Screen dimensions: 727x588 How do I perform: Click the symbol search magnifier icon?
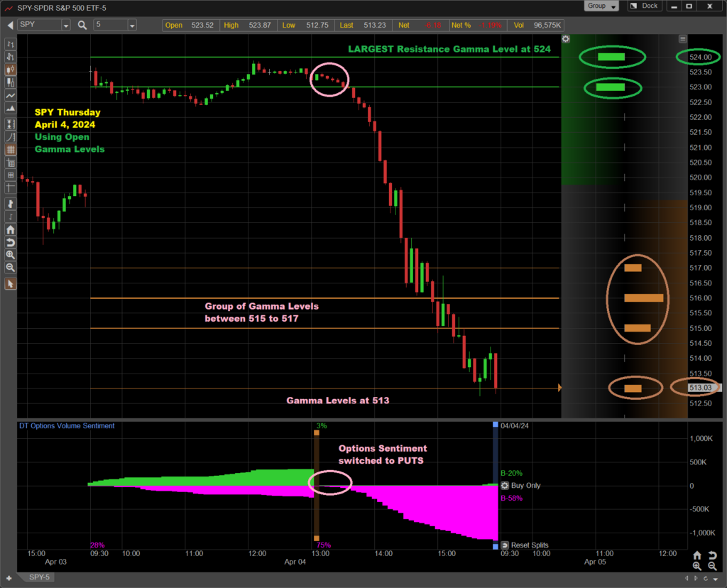pos(82,25)
